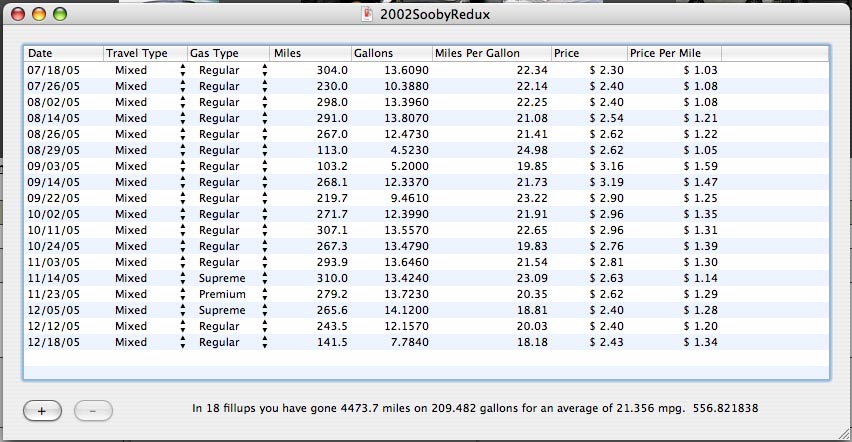Click miles value 304.0
The height and width of the screenshot is (442, 852).
point(332,70)
